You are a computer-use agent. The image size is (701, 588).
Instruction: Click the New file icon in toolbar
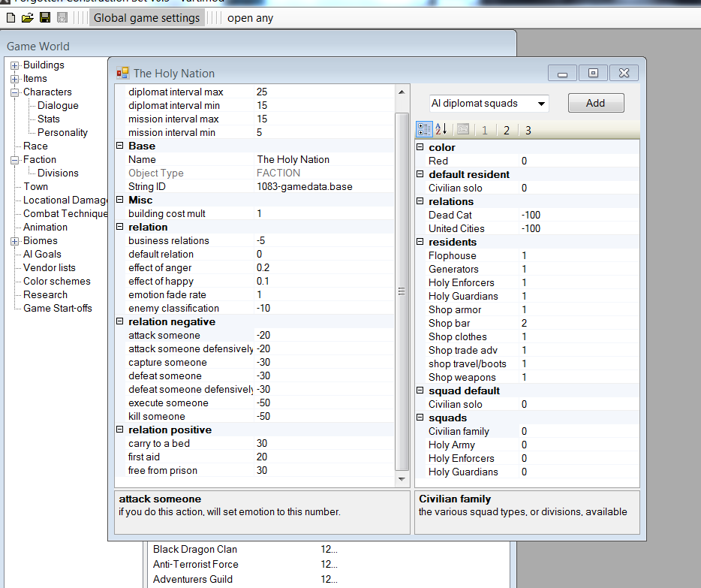pos(11,18)
